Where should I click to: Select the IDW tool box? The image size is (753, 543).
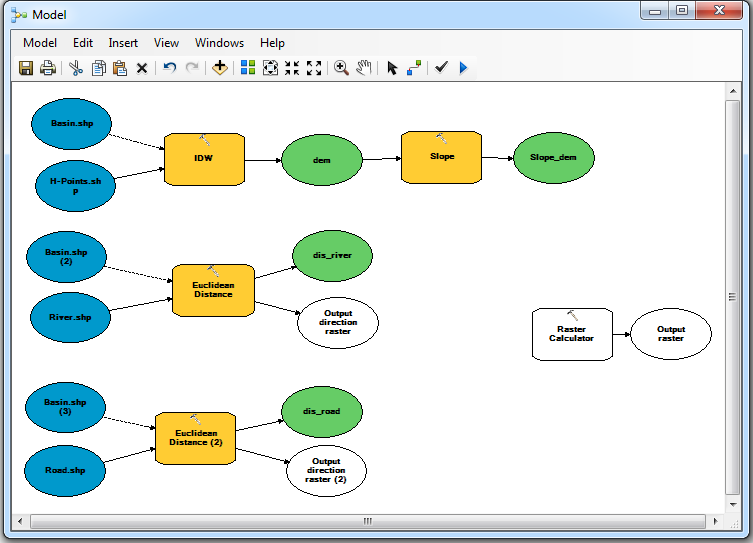coord(205,159)
